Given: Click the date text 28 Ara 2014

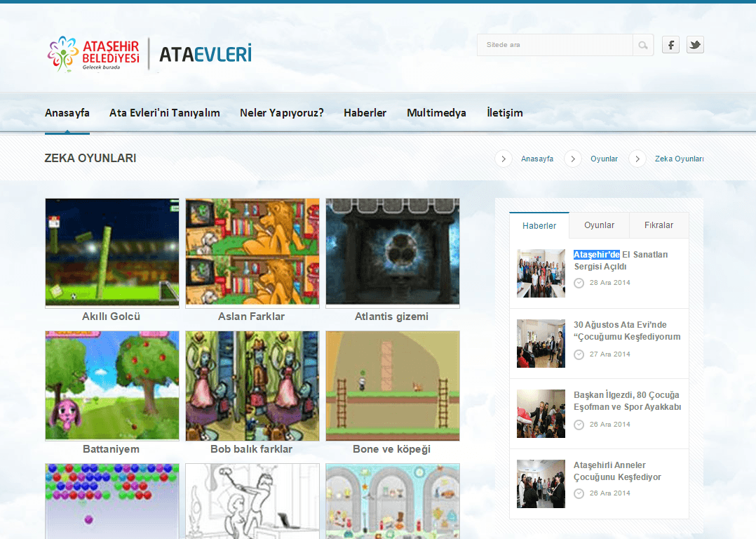Looking at the screenshot, I should (610, 283).
